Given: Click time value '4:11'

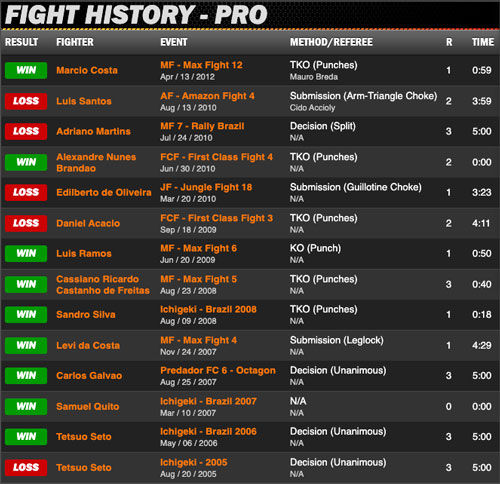Looking at the screenshot, I should point(481,223).
